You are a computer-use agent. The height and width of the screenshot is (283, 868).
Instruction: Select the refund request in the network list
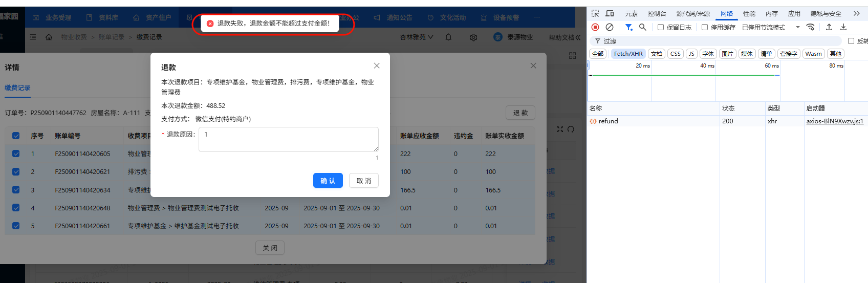pyautogui.click(x=608, y=121)
